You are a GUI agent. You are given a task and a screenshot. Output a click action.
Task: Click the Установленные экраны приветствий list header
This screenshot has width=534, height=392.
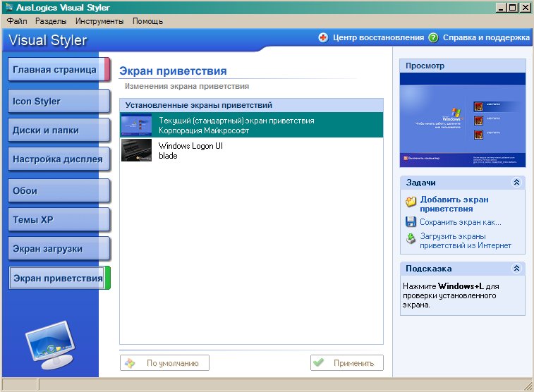tap(251, 105)
